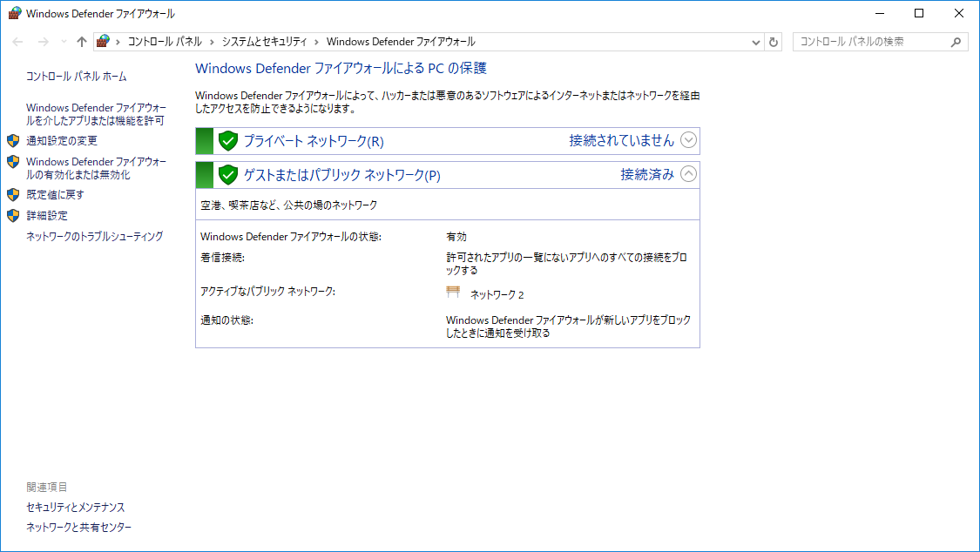Viewport: 980px width, 552px height.
Task: Select コントロール パネル in the breadcrumb
Action: coord(165,42)
